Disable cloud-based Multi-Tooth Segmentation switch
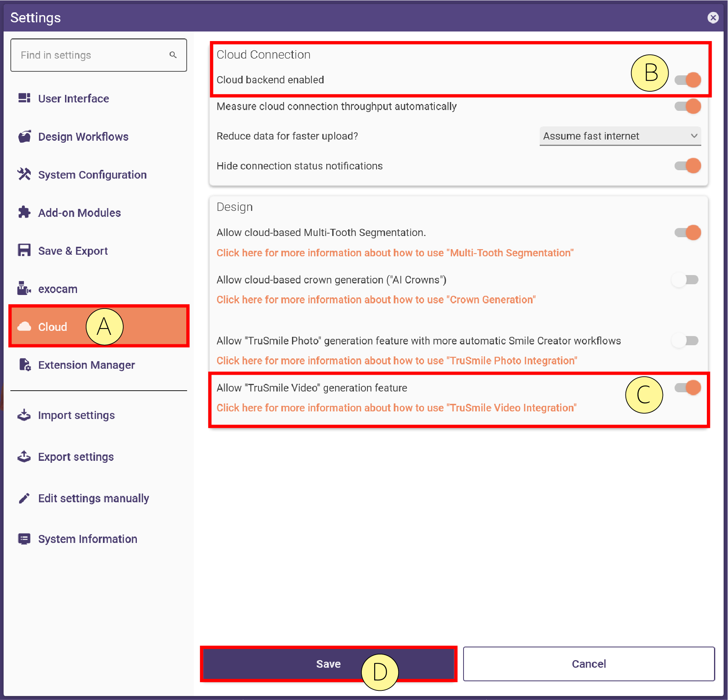This screenshot has height=700, width=728. (688, 232)
